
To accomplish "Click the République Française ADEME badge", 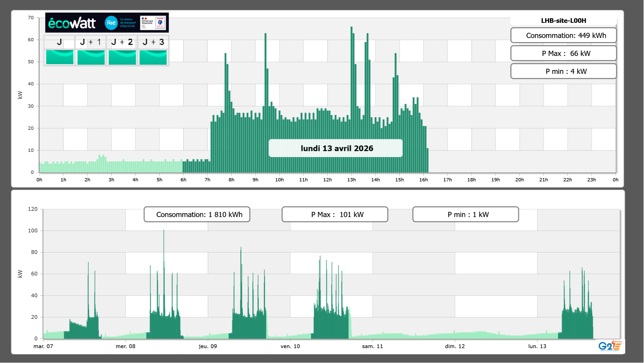I will click(153, 23).
